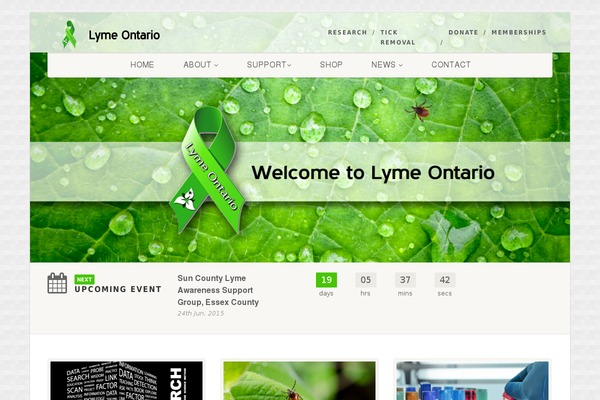
Task: Click the 37 mins countdown box
Action: pos(405,280)
